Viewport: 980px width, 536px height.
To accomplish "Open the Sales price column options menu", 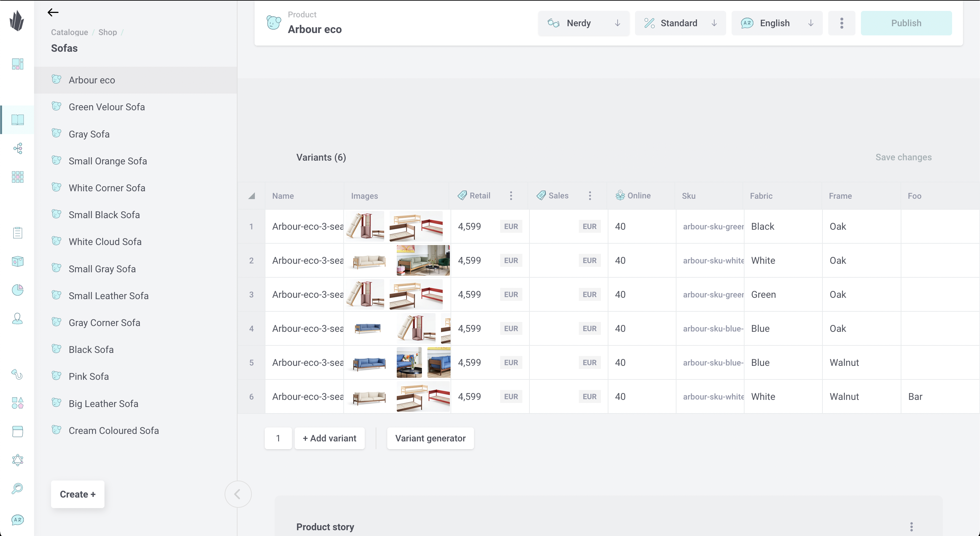I will [x=590, y=196].
